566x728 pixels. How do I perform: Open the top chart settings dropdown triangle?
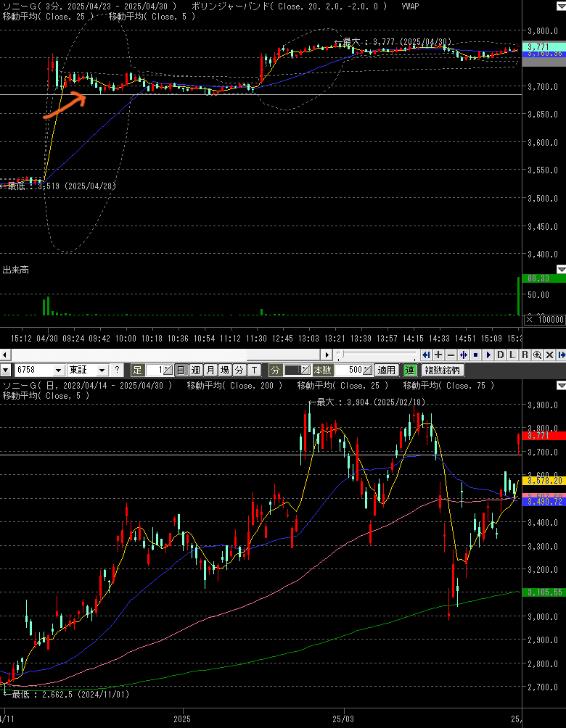(561, 7)
